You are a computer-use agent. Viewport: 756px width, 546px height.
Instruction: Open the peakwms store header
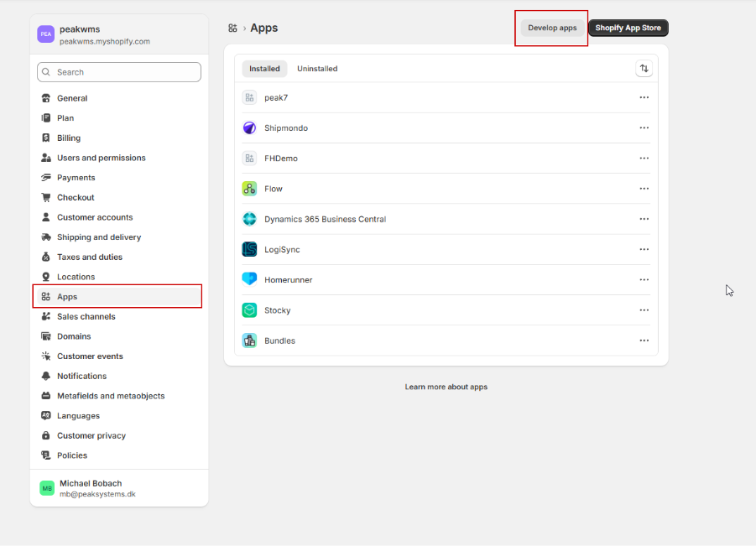(x=119, y=34)
